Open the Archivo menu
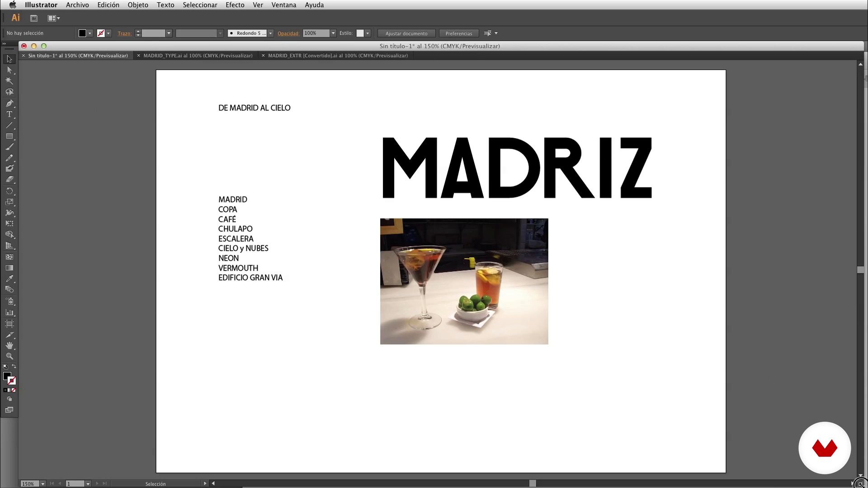Image resolution: width=868 pixels, height=488 pixels. 77,5
